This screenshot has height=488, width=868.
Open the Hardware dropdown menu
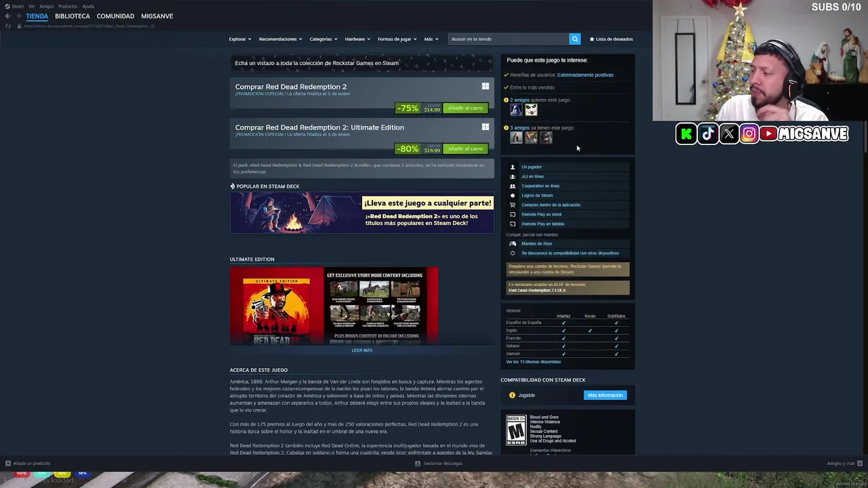[357, 39]
